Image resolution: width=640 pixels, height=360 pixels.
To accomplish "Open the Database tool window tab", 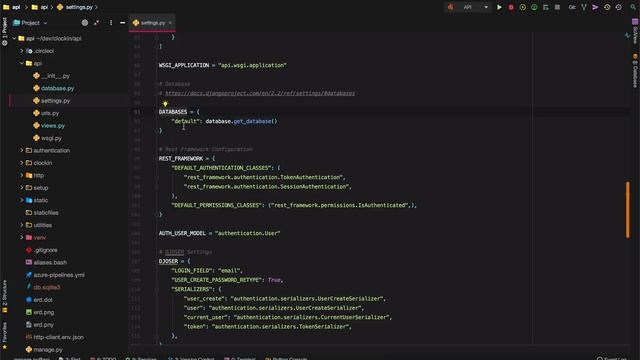I will [x=635, y=71].
